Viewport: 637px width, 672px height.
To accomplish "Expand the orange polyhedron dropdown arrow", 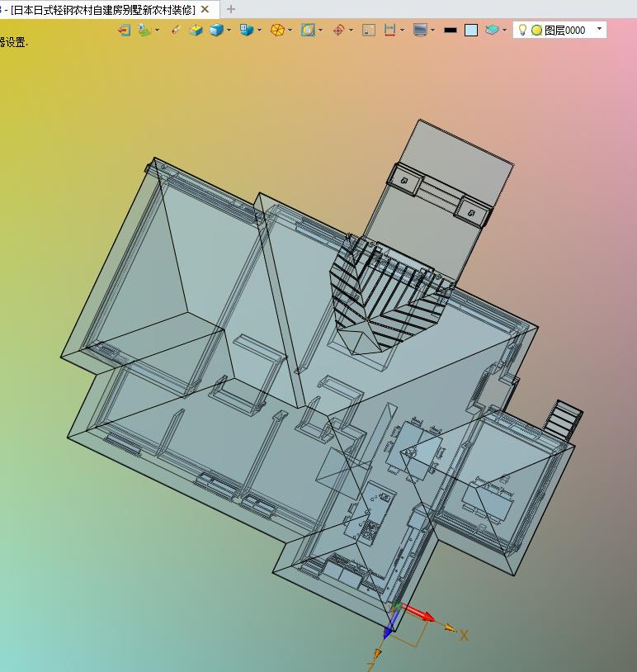I will point(290,30).
